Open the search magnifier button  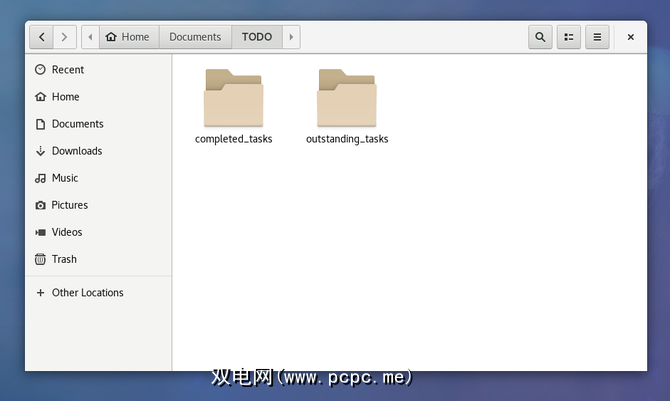(540, 37)
